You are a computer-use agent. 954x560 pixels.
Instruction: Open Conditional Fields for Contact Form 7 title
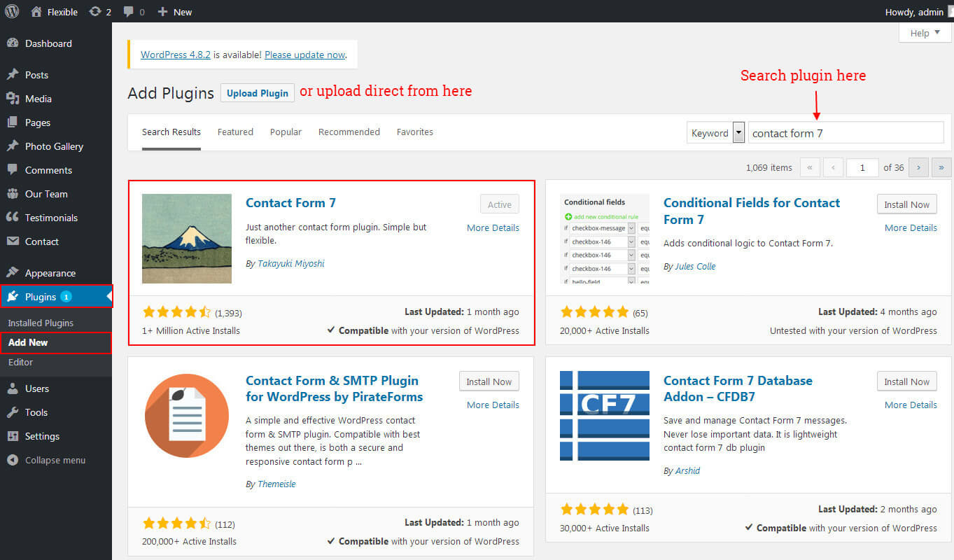[x=752, y=211]
